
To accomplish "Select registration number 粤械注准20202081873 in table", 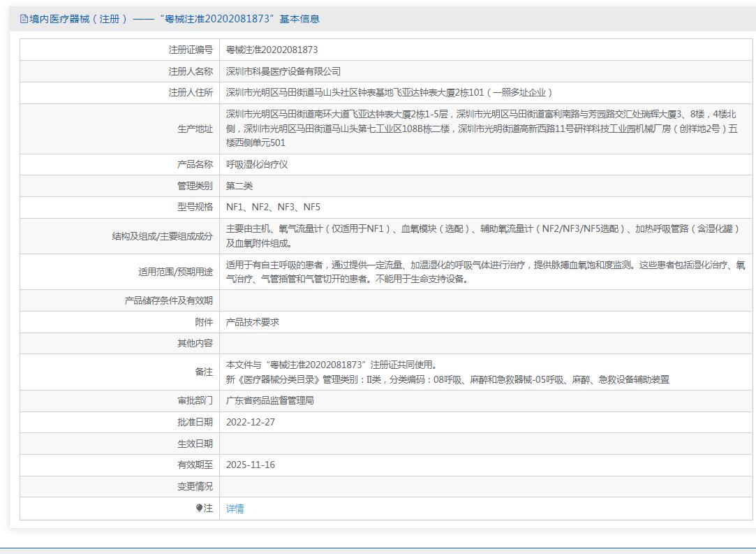I will 272,50.
